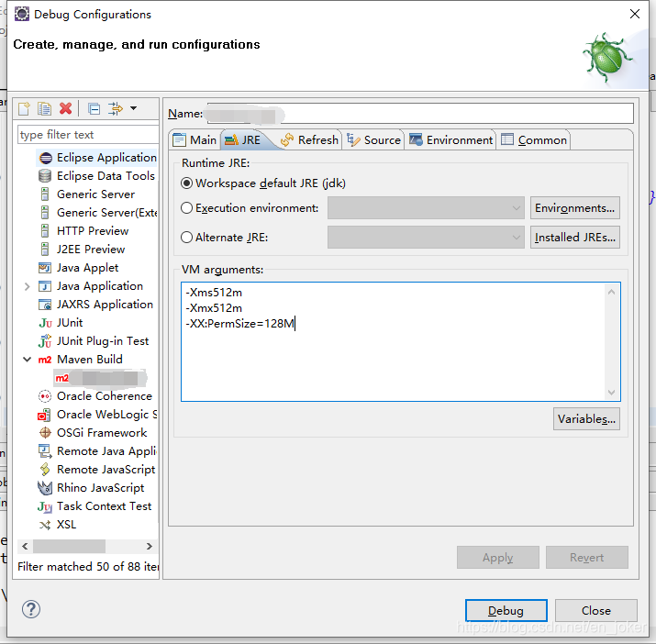Screen dimensions: 656x644
Task: Open Execution environment combo box
Action: tap(426, 208)
